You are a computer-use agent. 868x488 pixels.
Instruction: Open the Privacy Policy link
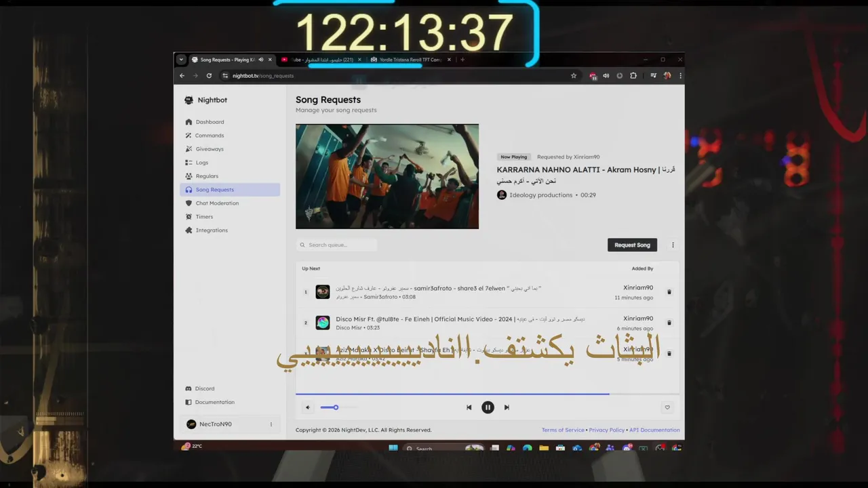pos(607,430)
